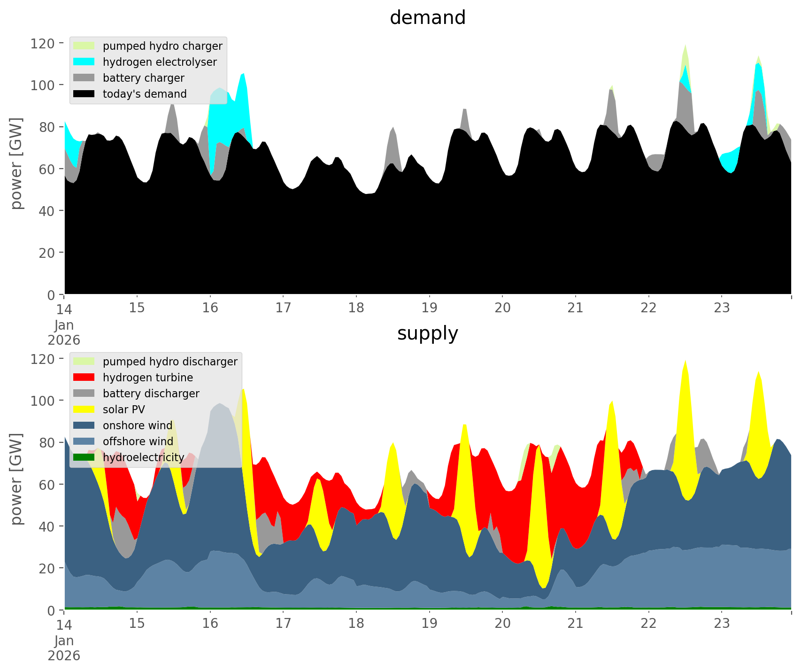Click the yellow solar PV legend swatch

pos(84,409)
